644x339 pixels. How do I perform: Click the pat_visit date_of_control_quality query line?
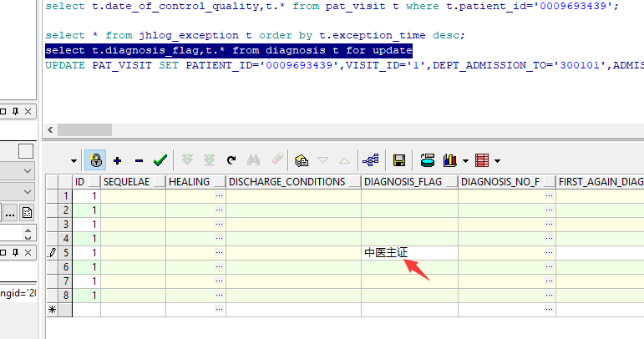[x=332, y=6]
